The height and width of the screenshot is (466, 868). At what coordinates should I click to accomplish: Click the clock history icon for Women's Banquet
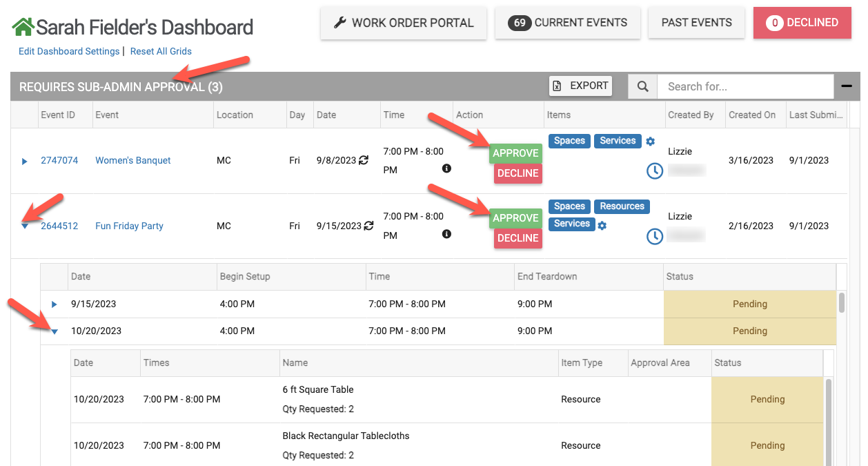click(x=654, y=171)
